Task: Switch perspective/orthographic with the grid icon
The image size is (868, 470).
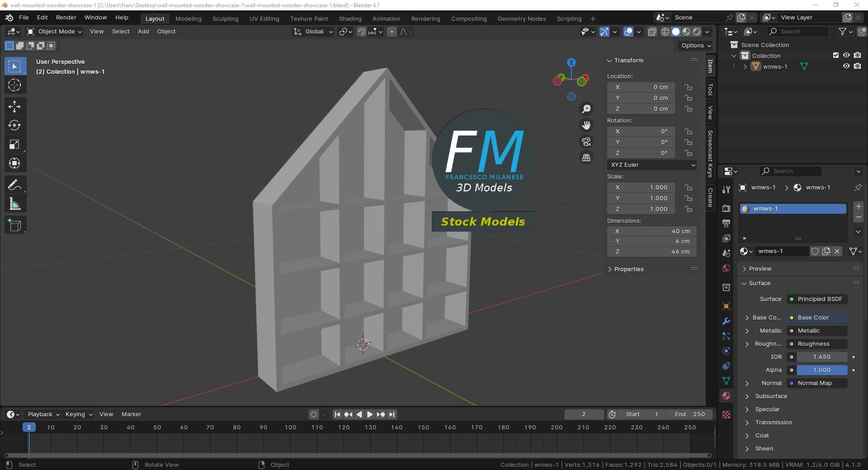Action: click(x=586, y=158)
